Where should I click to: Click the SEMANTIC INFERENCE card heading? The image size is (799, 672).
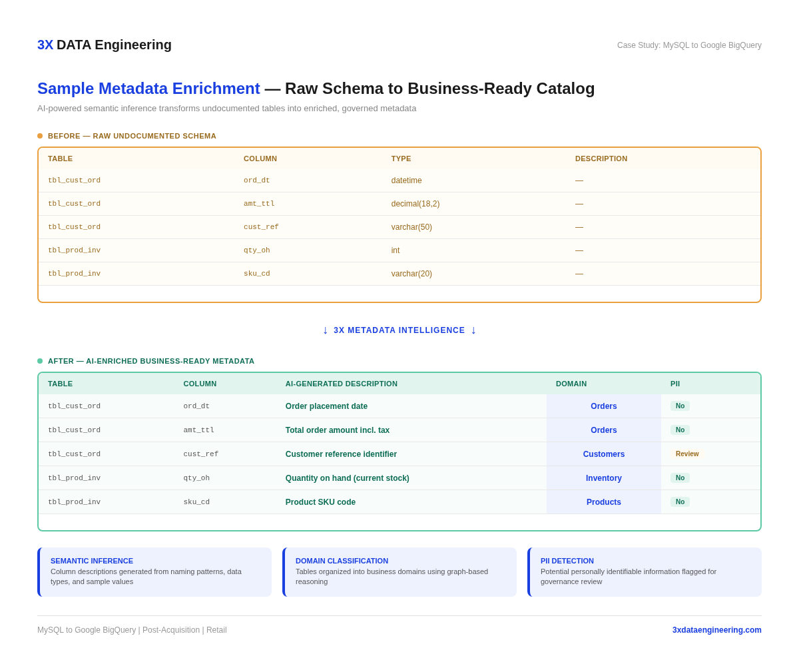[x=92, y=561]
